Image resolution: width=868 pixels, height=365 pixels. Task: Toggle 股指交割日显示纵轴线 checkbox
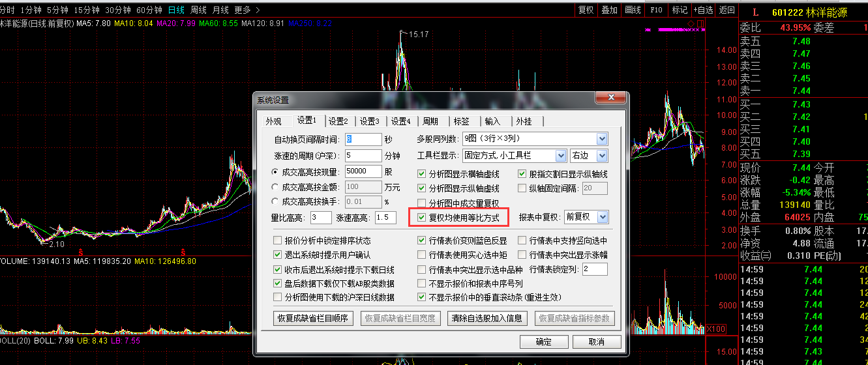522,174
